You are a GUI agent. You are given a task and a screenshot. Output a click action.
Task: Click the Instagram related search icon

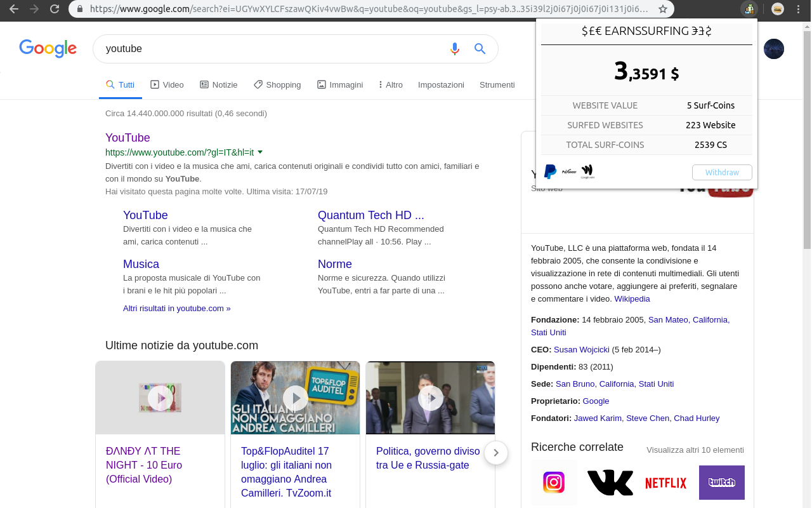pyautogui.click(x=554, y=483)
